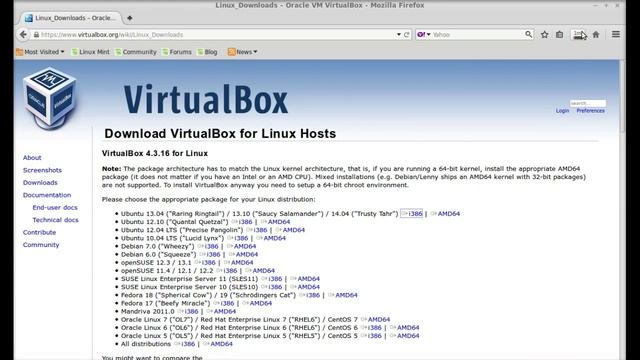Open the Linux Mint bookmark
The image size is (640, 360).
pos(91,52)
